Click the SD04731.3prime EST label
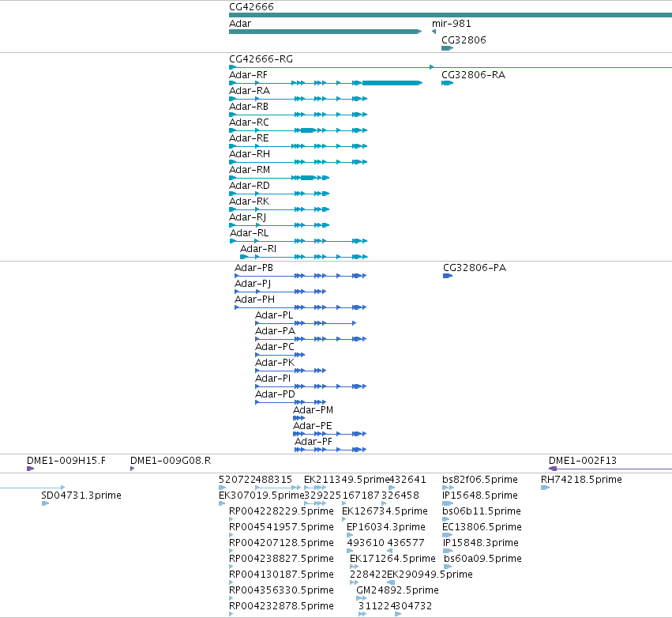 point(81,496)
